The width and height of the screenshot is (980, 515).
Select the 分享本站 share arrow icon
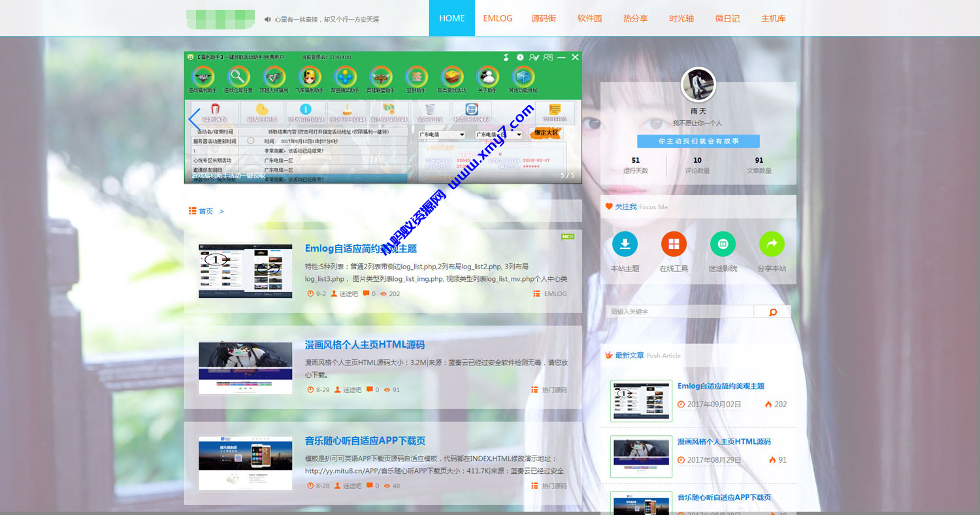(x=772, y=242)
